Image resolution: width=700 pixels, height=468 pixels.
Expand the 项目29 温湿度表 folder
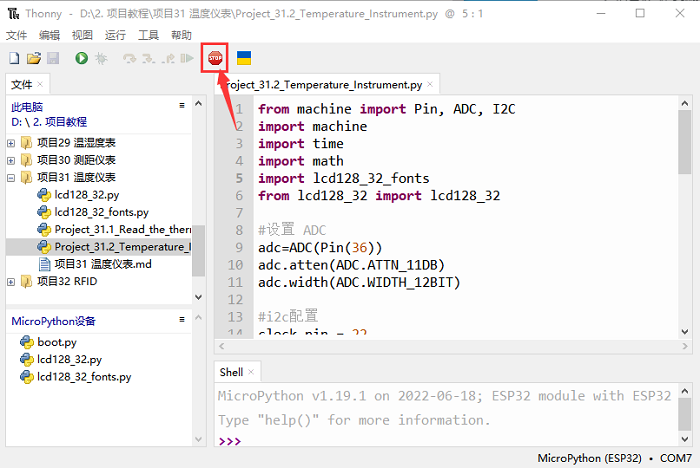tap(11, 143)
